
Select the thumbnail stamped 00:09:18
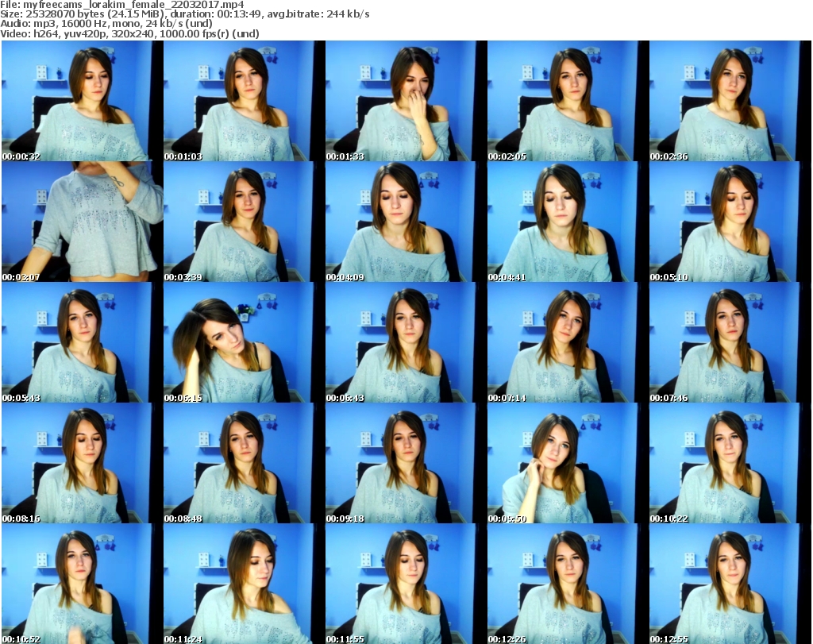click(x=406, y=464)
